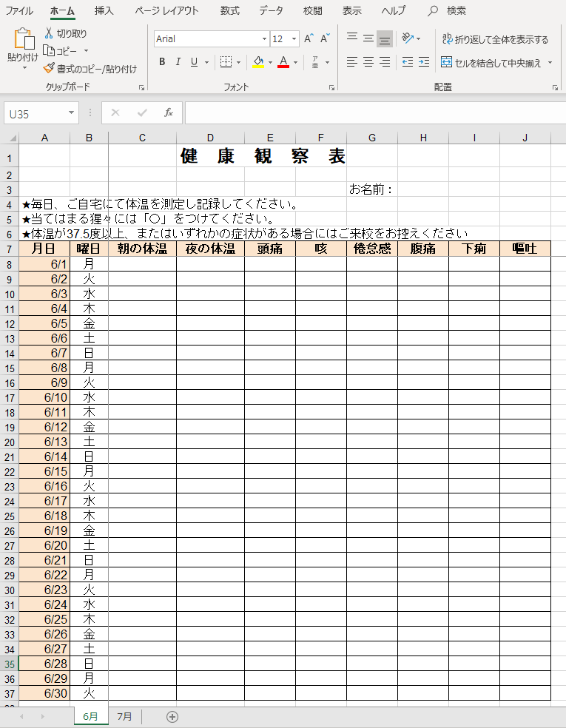Screen dimensions: 566x728
Task: Click inside the formula bar
Action: [375, 112]
